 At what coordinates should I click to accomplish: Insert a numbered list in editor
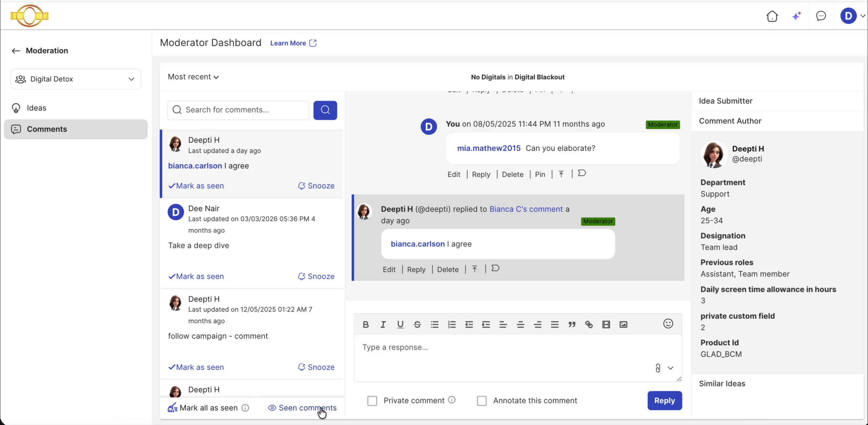(452, 324)
